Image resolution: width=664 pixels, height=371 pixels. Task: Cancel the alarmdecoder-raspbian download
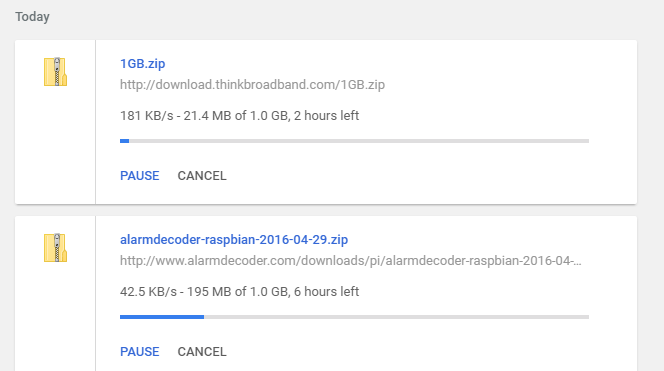[202, 352]
